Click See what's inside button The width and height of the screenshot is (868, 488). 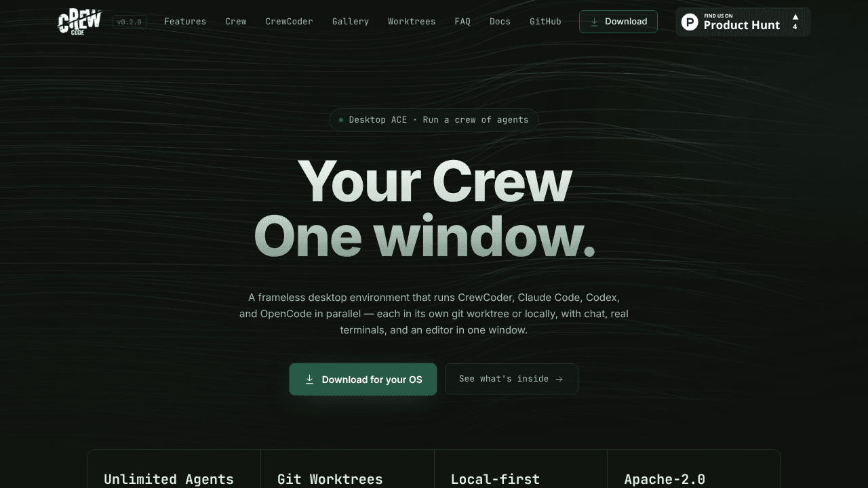pos(511,379)
